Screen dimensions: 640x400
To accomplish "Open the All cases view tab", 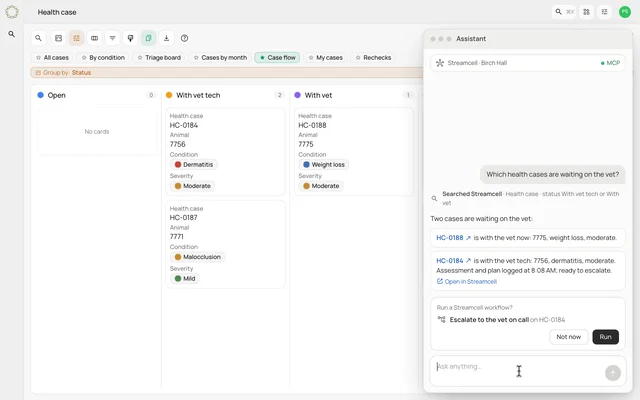I will tap(52, 58).
